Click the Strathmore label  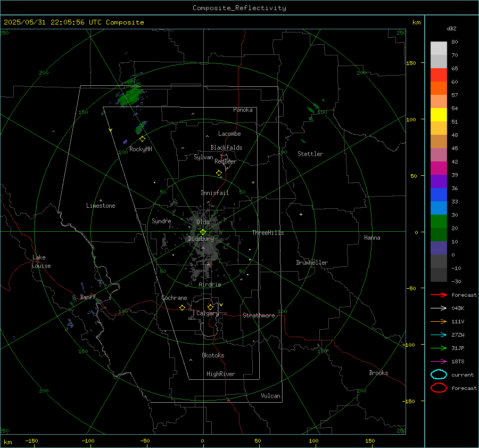tap(259, 315)
